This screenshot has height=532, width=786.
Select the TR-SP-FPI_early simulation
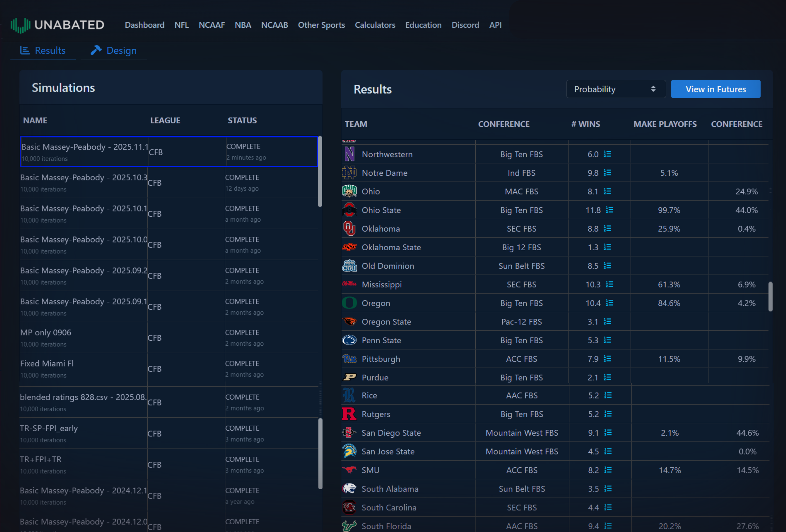coord(169,433)
